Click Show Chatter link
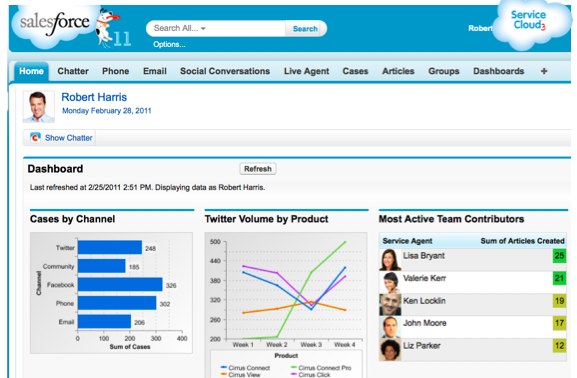The height and width of the screenshot is (378, 577). pyautogui.click(x=68, y=138)
